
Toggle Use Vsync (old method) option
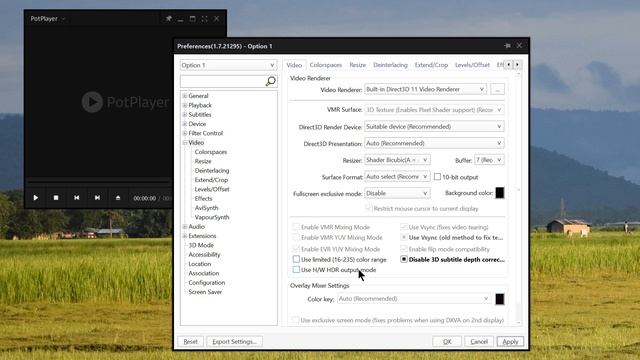404,237
